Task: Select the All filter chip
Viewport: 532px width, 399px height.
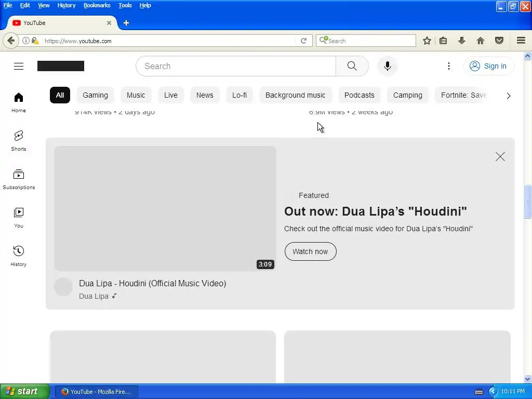Action: (x=60, y=96)
